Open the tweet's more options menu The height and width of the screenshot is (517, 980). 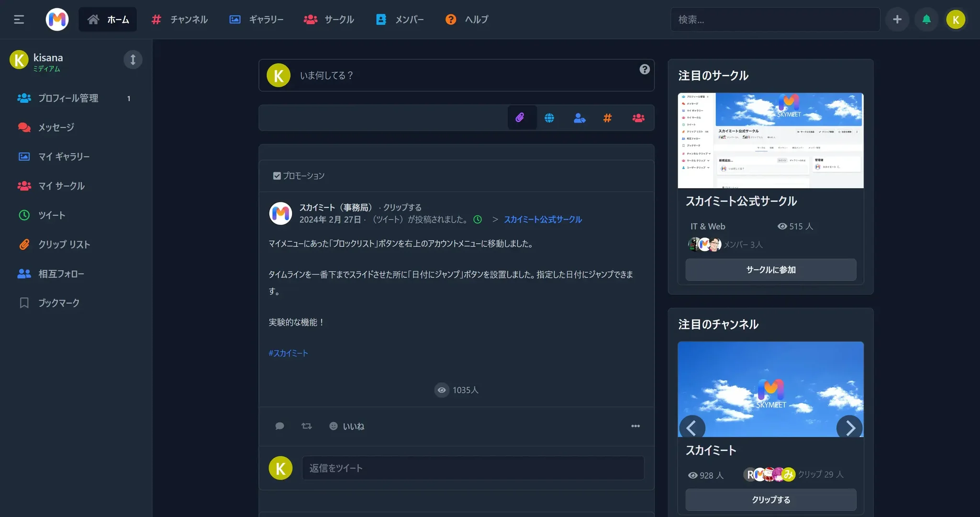click(x=635, y=426)
